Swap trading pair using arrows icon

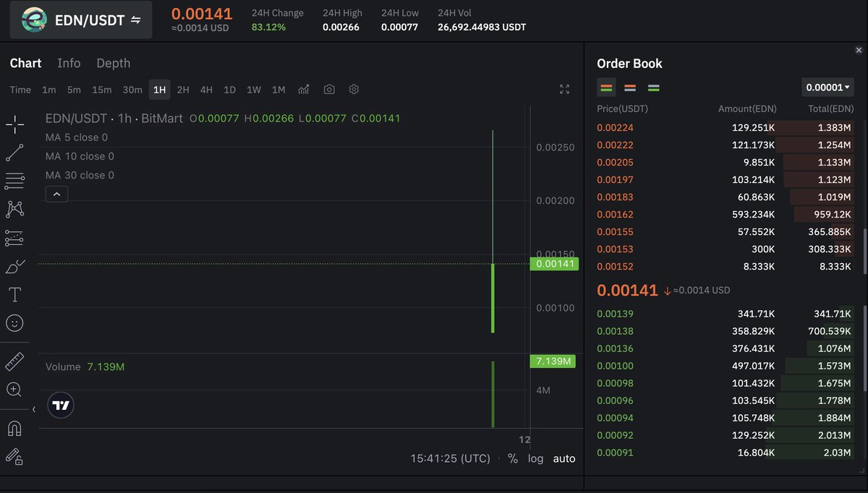point(135,20)
